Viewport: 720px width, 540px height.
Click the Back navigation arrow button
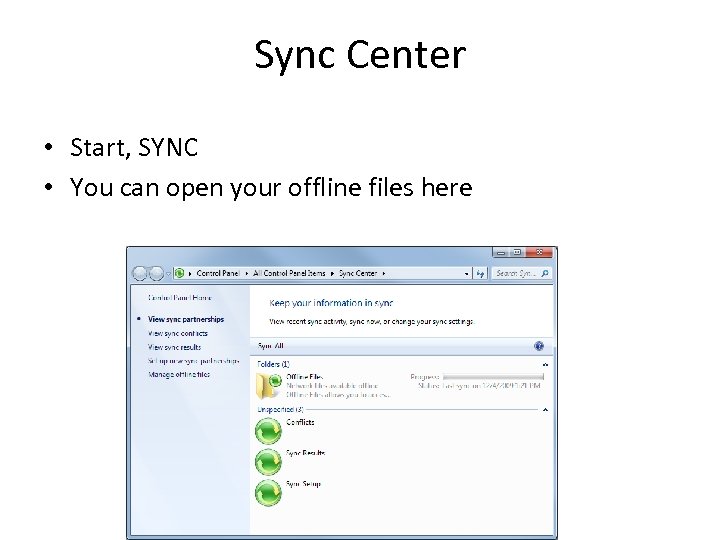point(139,273)
